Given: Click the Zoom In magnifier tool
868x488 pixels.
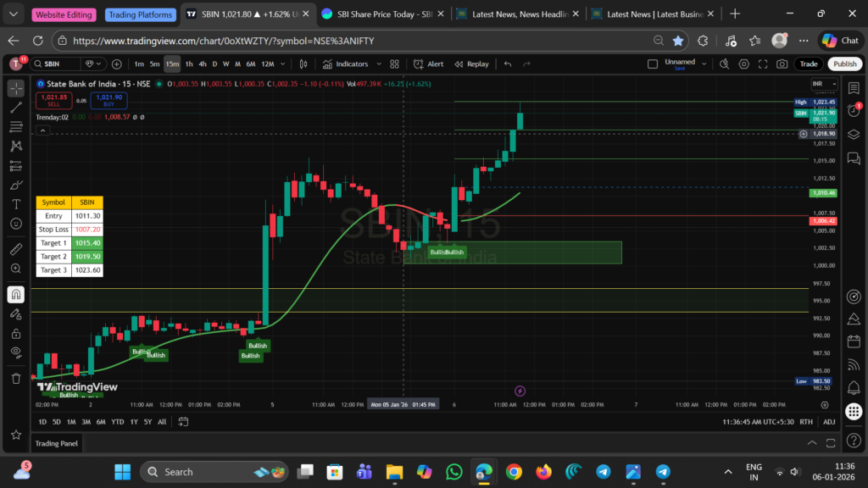Looking at the screenshot, I should point(15,269).
